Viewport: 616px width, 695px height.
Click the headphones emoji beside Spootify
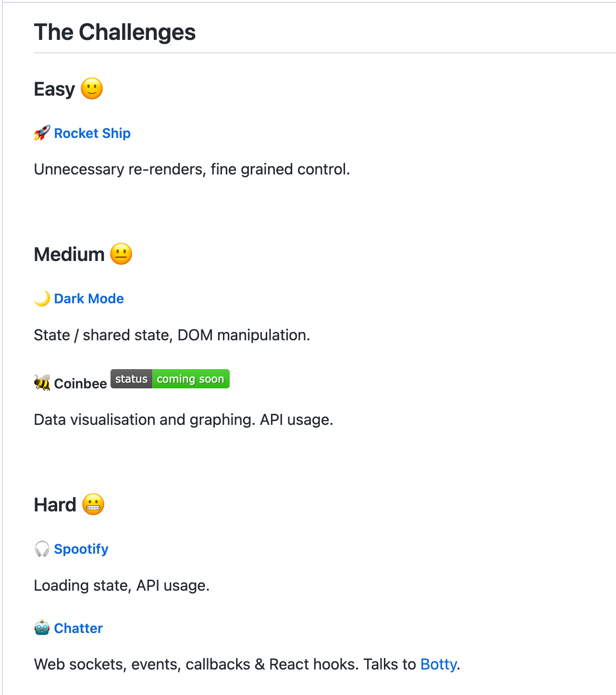[42, 549]
